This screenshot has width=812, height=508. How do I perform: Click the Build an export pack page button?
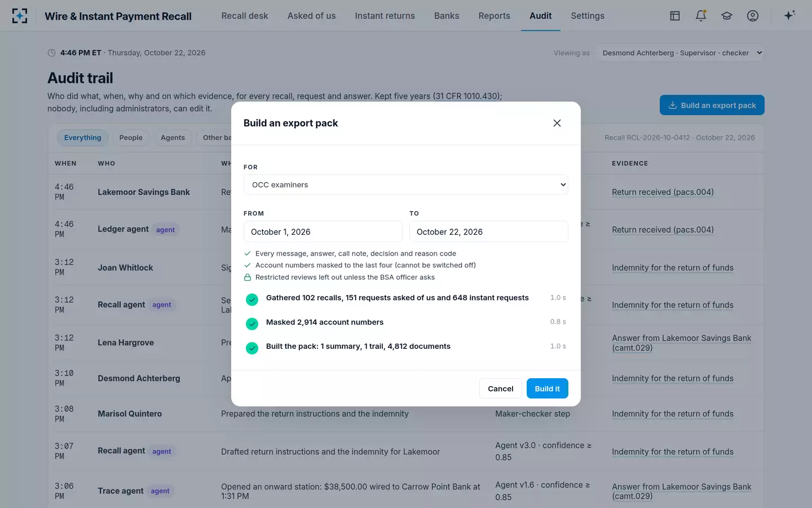click(712, 105)
